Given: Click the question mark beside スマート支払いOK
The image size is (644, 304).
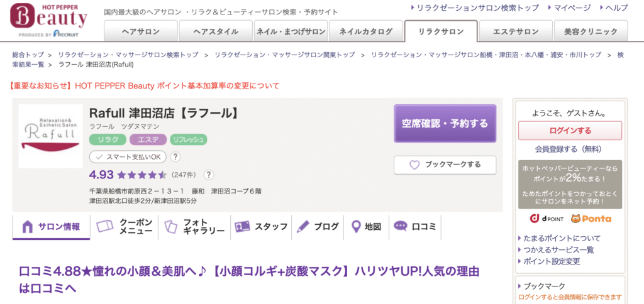Looking at the screenshot, I should (175, 157).
